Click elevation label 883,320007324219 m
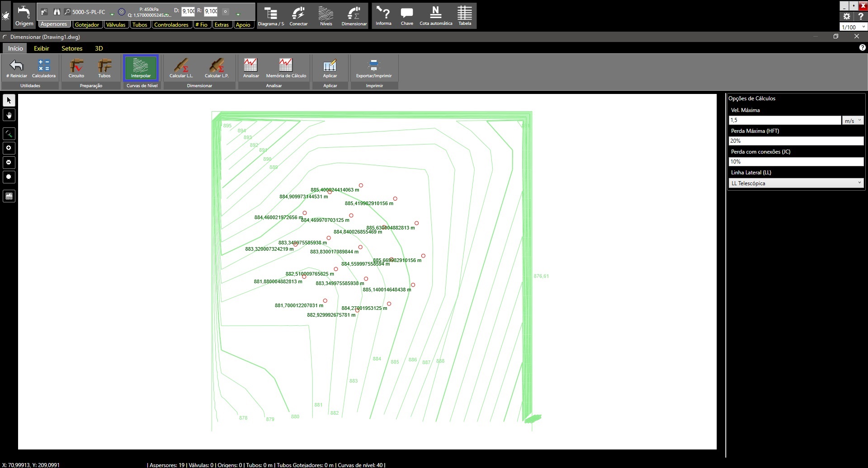 tap(269, 249)
